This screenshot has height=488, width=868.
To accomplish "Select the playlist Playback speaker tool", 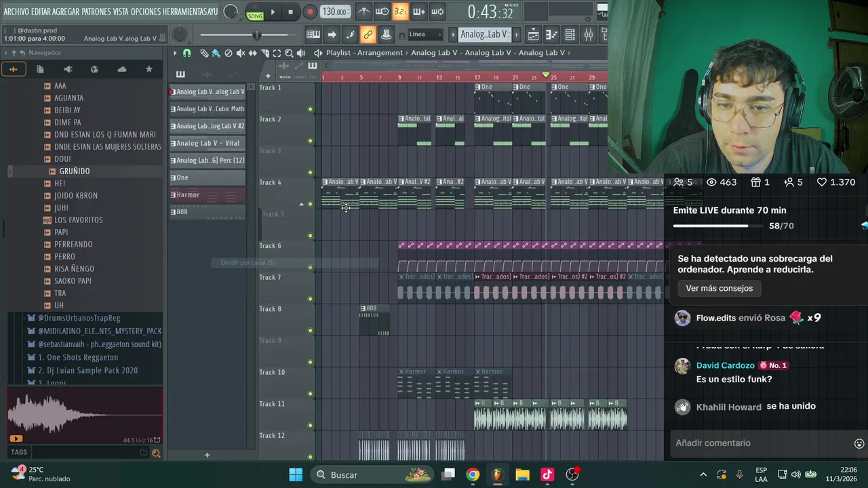I will coord(300,53).
